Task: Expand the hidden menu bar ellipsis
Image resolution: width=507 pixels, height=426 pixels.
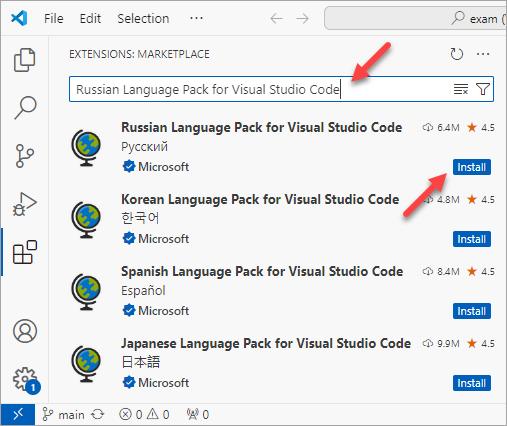Action: (196, 18)
